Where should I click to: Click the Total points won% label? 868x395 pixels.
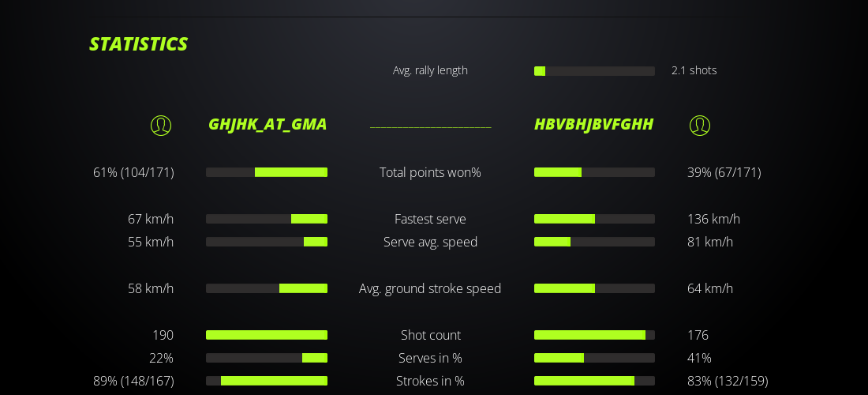pos(430,172)
